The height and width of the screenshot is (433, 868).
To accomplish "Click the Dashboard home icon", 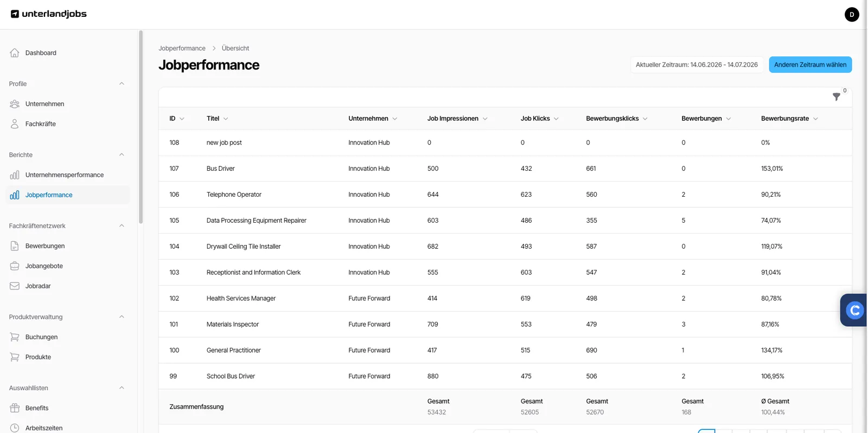I will 15,53.
